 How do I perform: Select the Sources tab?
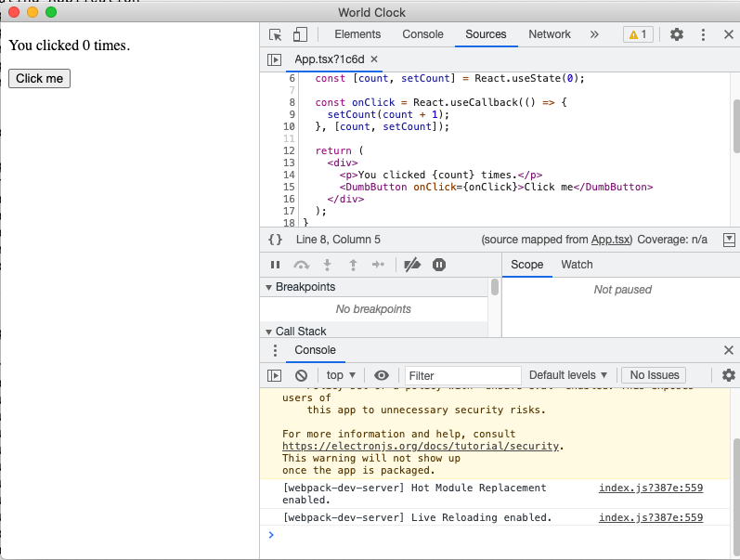pos(486,34)
